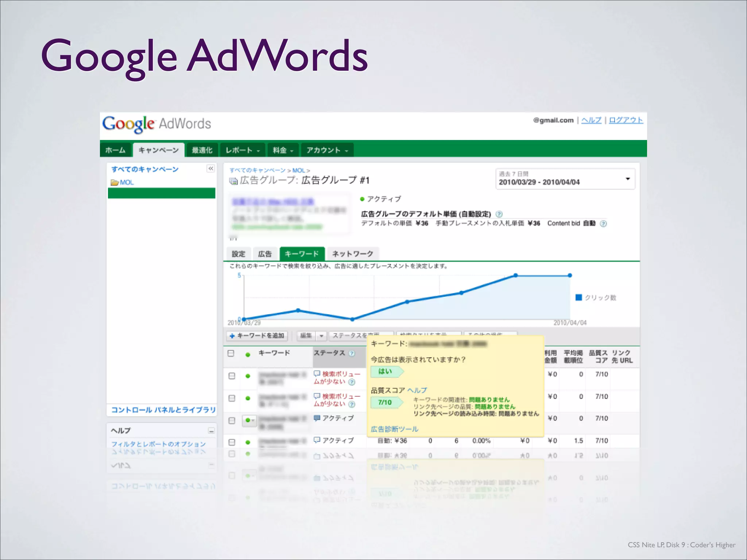Image resolution: width=747 pixels, height=560 pixels.
Task: Open the 広告診断ツール link
Action: click(394, 429)
